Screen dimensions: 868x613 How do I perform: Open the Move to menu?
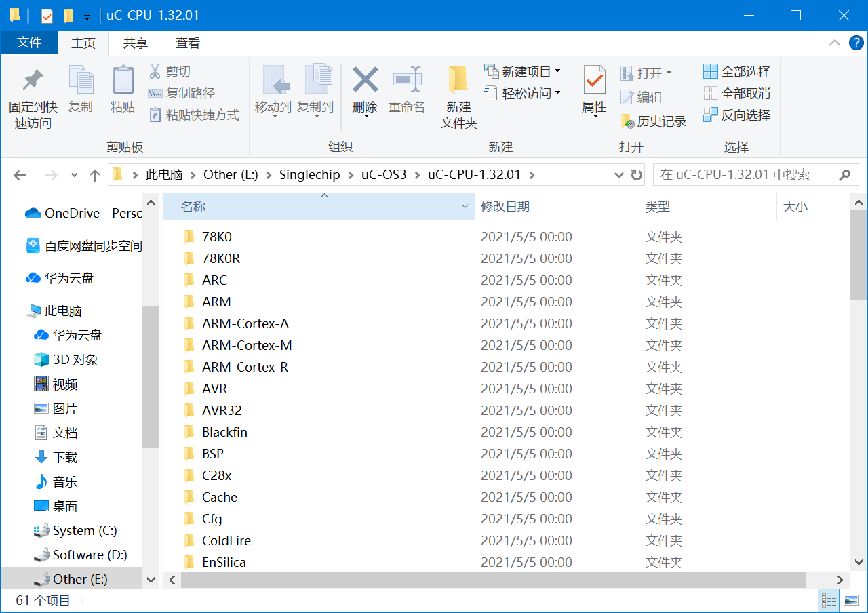click(273, 92)
